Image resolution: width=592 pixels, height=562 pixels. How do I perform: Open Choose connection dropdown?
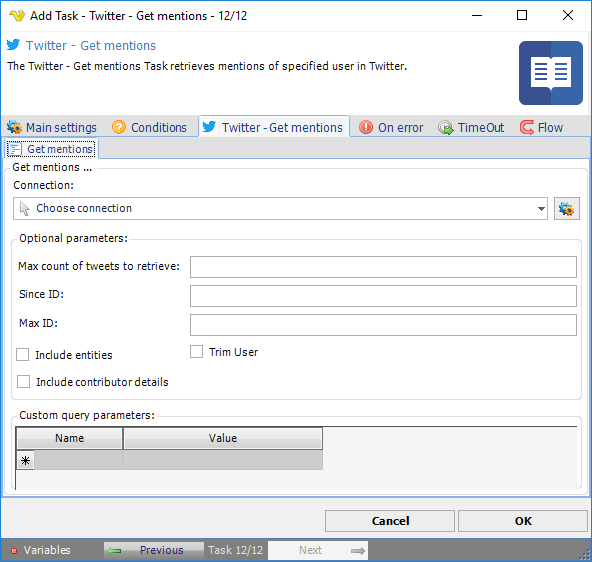(x=280, y=208)
